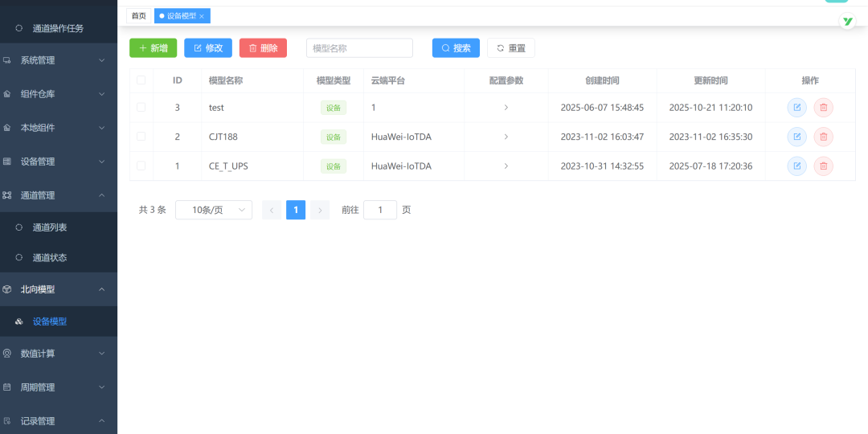Click edit icon for CE_T_UPS row
This screenshot has width=868, height=434.
point(796,166)
